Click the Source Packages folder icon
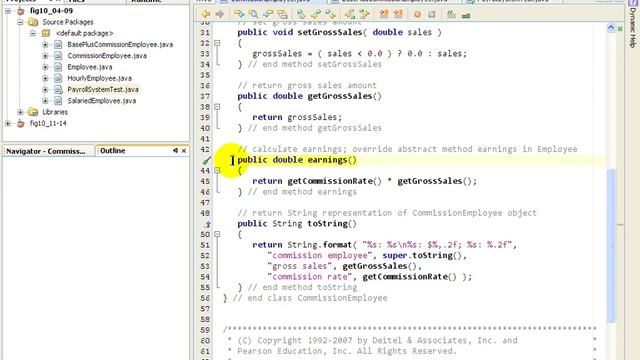This screenshot has height=360, width=640. (33, 22)
